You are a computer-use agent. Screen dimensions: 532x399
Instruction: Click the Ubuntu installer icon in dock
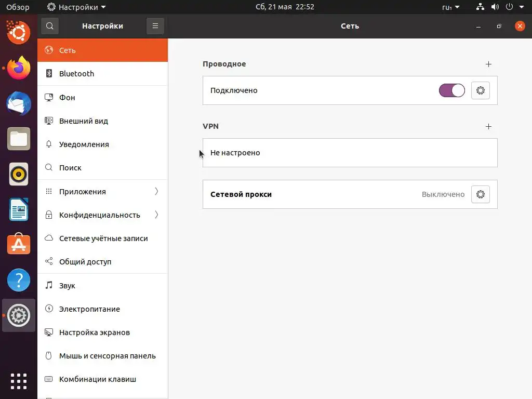point(19,33)
